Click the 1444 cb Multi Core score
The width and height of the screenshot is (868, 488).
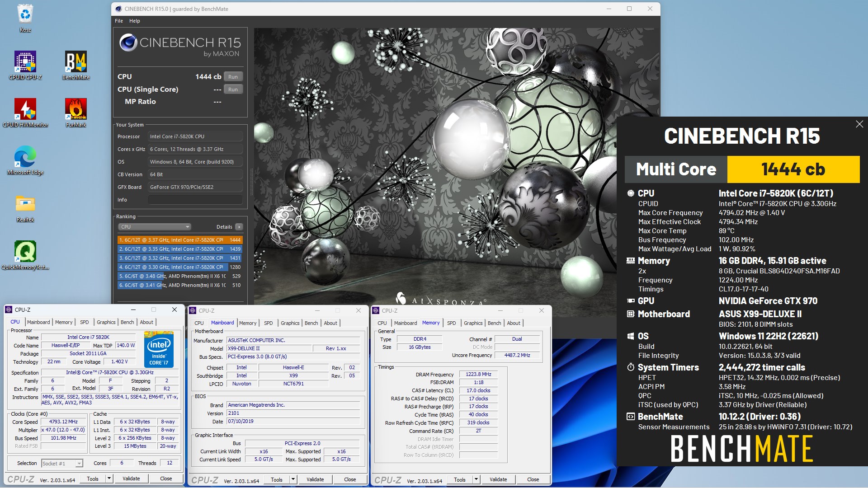pyautogui.click(x=793, y=169)
